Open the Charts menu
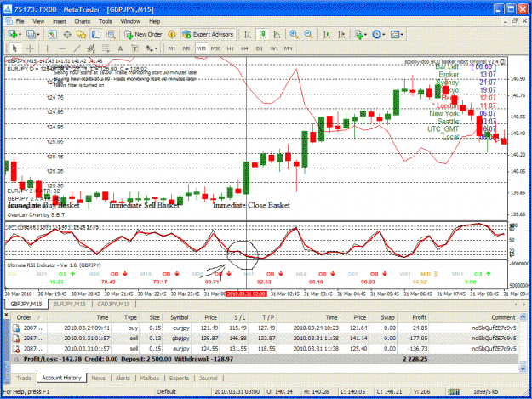532x399 pixels. pyautogui.click(x=82, y=21)
